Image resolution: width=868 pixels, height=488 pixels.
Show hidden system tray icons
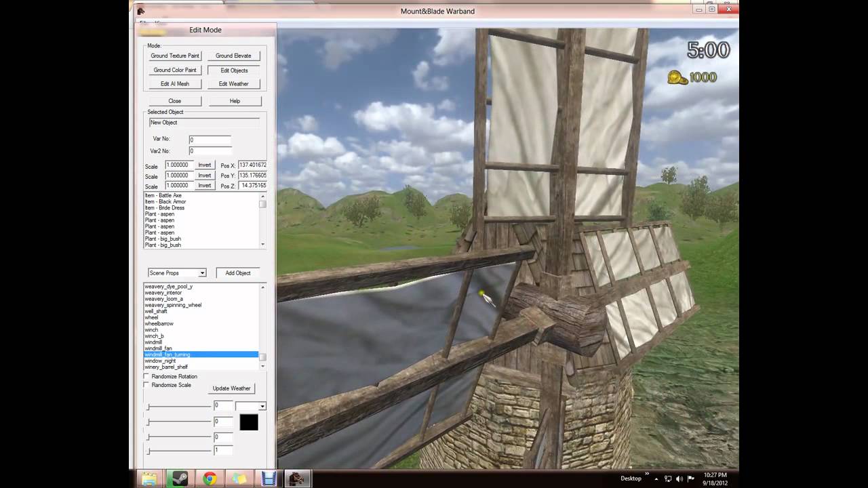pos(656,479)
